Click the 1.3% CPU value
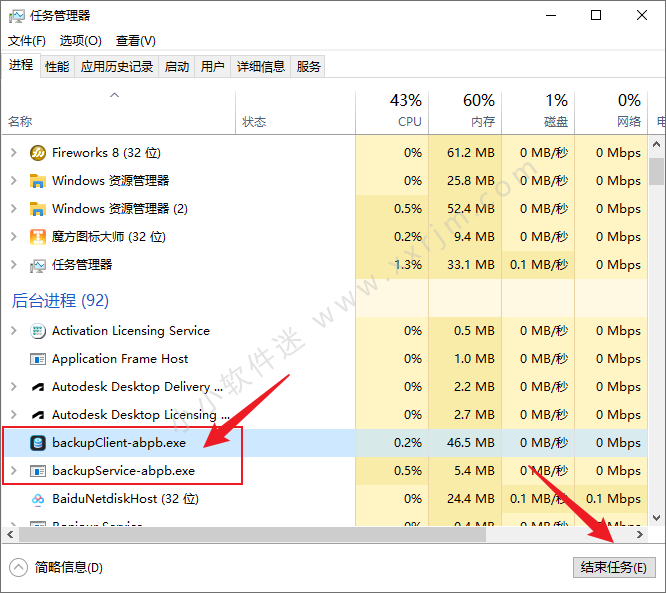Image resolution: width=666 pixels, height=593 pixels. [408, 265]
